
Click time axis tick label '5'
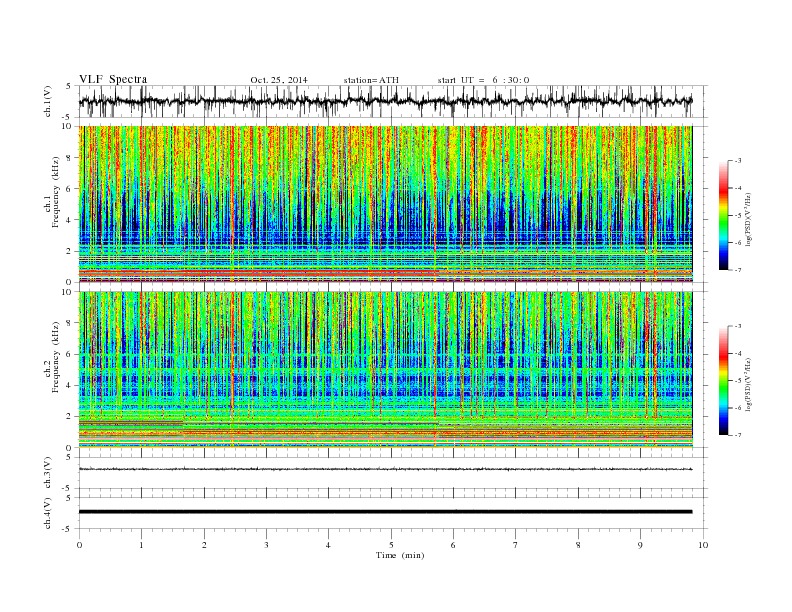tap(391, 545)
